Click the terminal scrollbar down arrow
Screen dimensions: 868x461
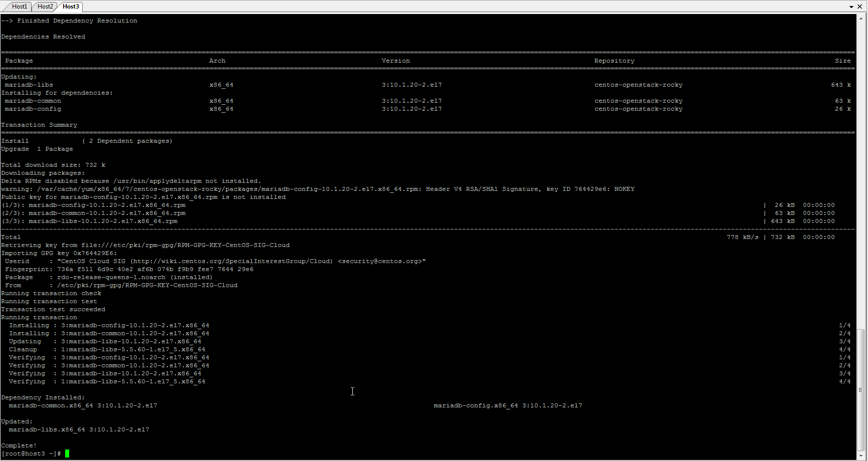click(x=861, y=456)
